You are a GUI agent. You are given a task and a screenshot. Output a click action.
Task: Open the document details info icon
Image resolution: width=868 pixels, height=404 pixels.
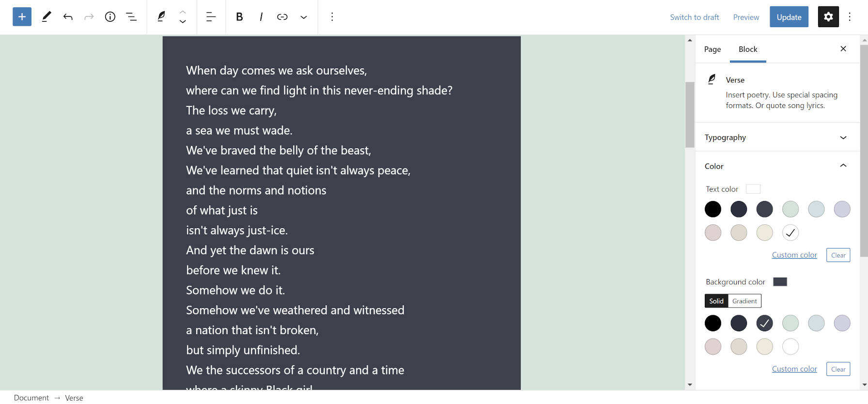[x=110, y=17]
